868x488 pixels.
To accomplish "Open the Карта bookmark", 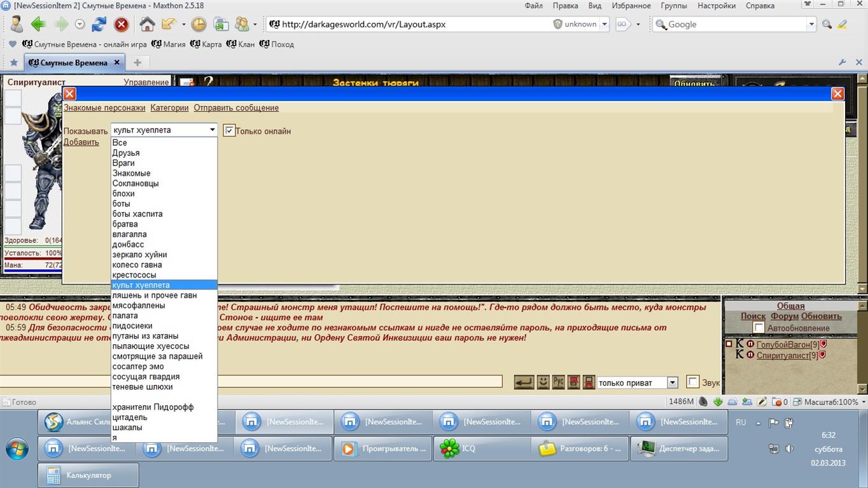I will point(207,45).
